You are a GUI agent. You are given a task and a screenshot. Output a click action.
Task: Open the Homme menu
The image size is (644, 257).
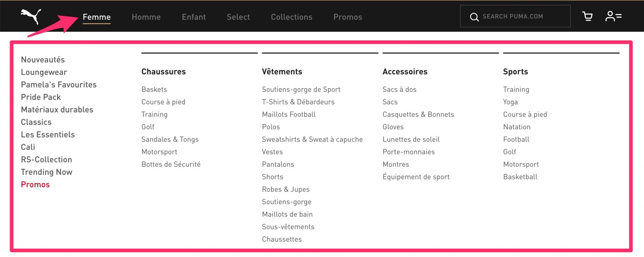[146, 17]
